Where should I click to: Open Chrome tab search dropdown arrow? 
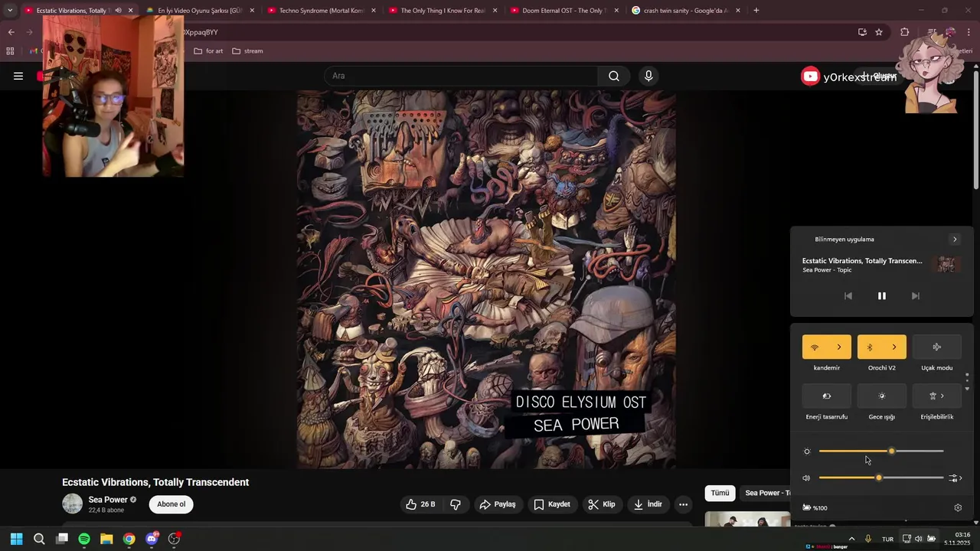[10, 11]
